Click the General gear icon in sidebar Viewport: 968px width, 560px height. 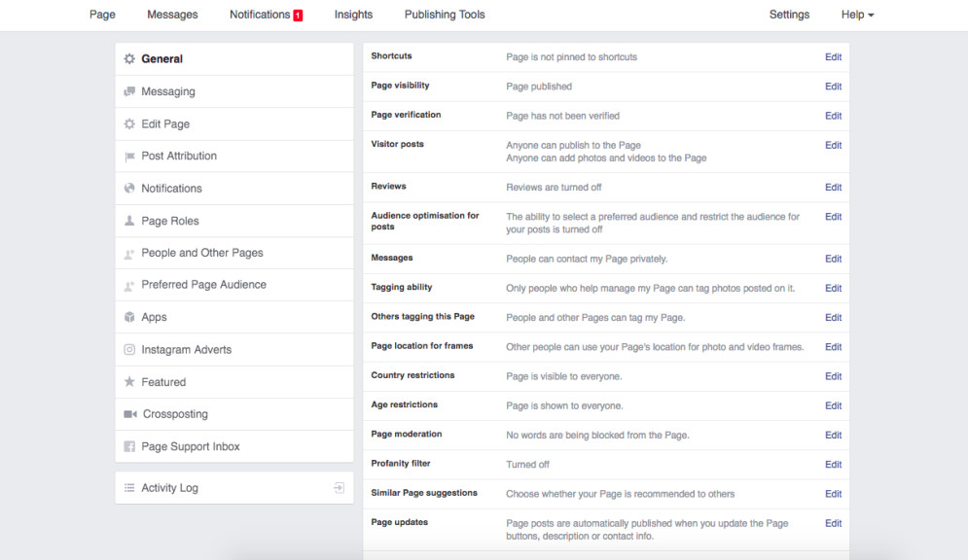[x=129, y=59]
